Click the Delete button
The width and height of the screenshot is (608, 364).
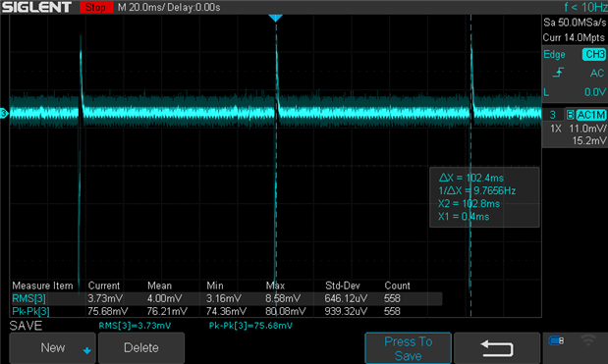pos(141,347)
